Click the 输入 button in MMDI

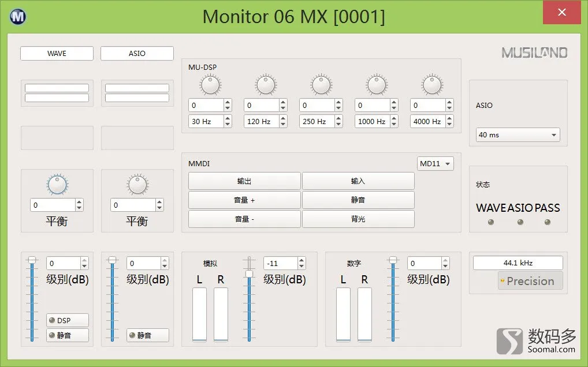pyautogui.click(x=358, y=181)
